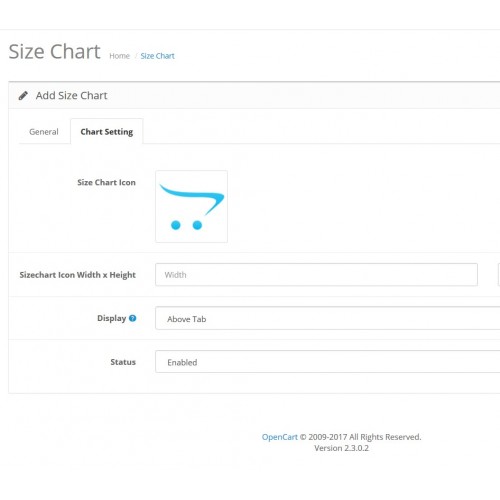Select the OpenCart cart image thumbnail
500x500 pixels.
[191, 206]
